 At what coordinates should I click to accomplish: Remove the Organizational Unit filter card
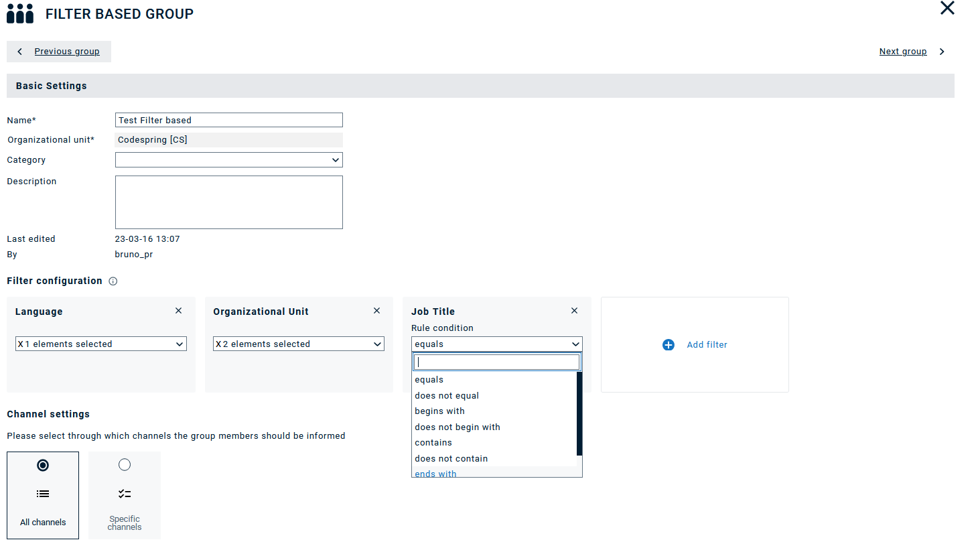pos(377,311)
